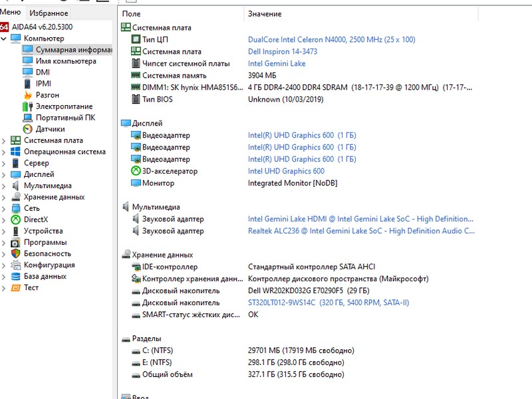The image size is (532, 399).
Task: Expand the Сервер tree node
Action: (x=4, y=163)
